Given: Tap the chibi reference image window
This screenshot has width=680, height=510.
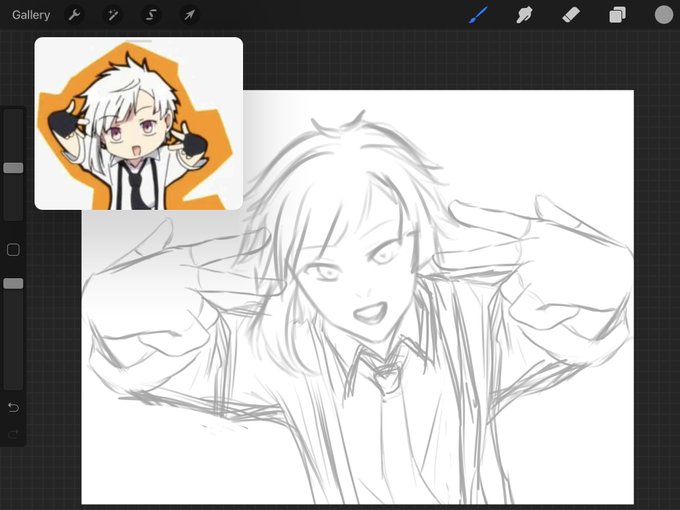Looking at the screenshot, I should [139, 124].
